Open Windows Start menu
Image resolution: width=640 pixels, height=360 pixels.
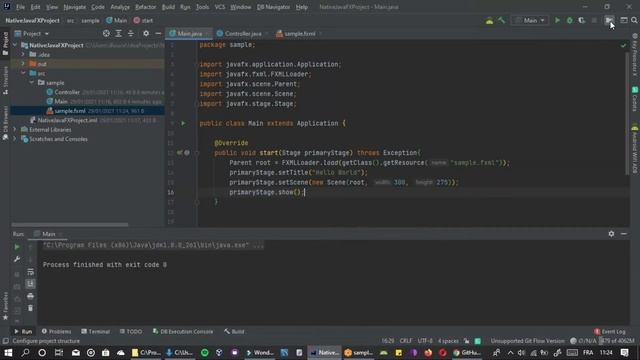coord(8,353)
